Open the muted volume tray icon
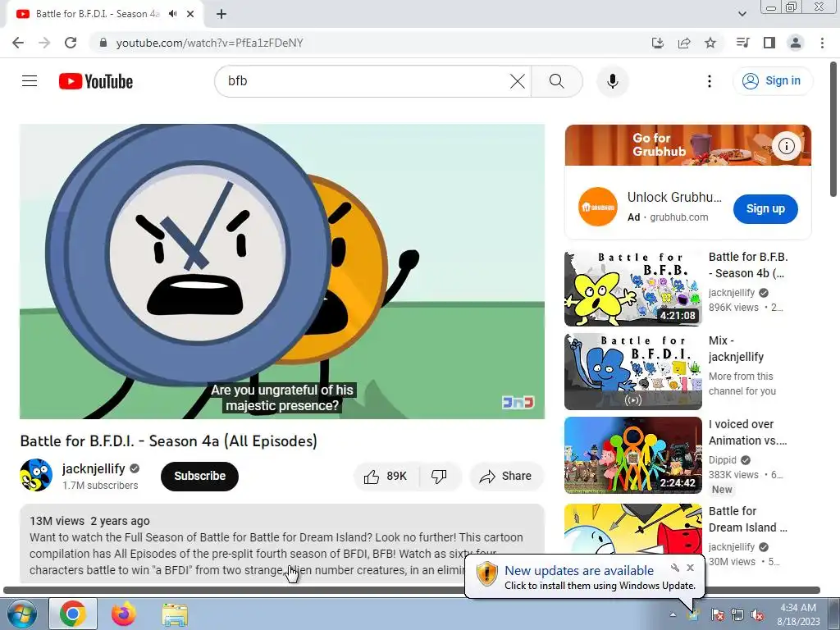 (x=757, y=614)
